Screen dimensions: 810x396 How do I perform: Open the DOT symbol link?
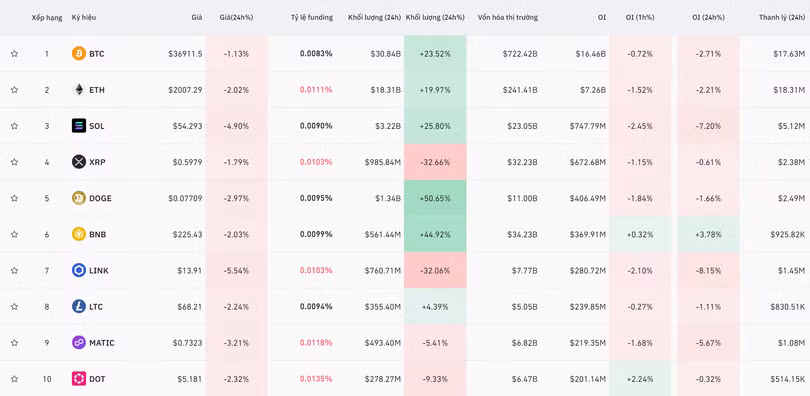tap(97, 379)
